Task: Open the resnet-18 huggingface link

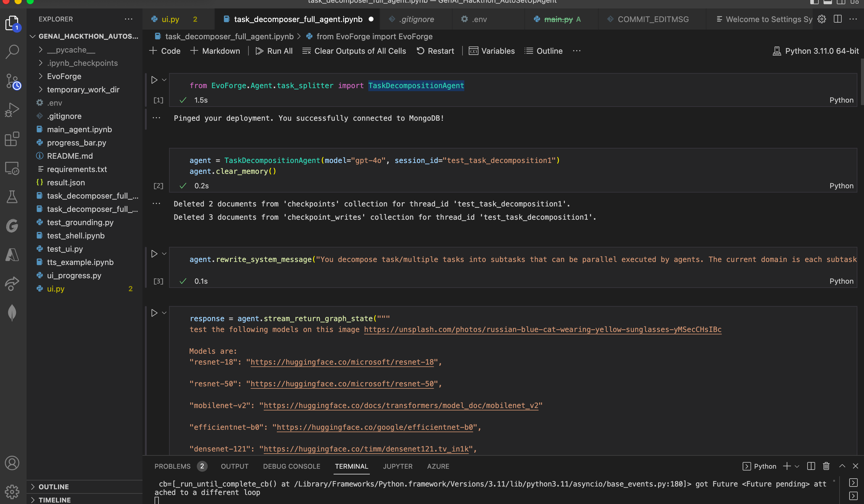Action: [342, 362]
